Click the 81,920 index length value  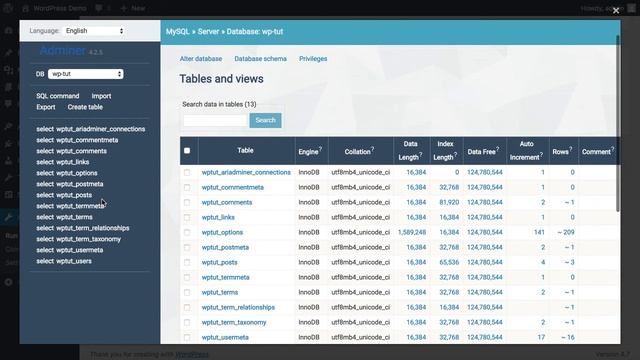tap(449, 202)
